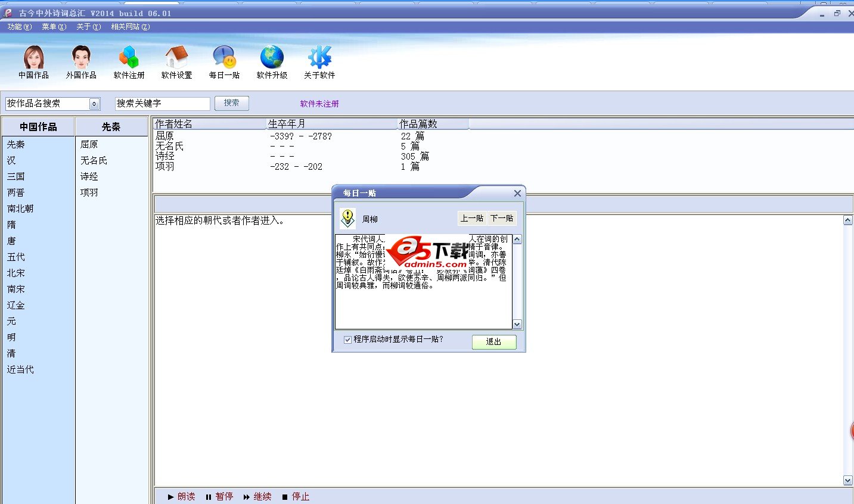Viewport: 854px width, 504px height.
Task: Select 无名氏 in the 先秦 author list
Action: coord(94,160)
